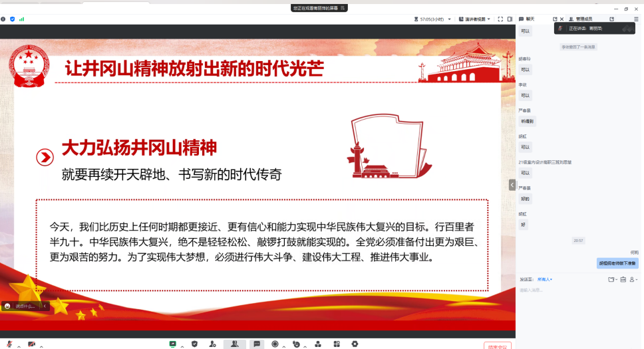Toggle the chat panel icon in toolbar
This screenshot has width=644, height=349.
256,344
